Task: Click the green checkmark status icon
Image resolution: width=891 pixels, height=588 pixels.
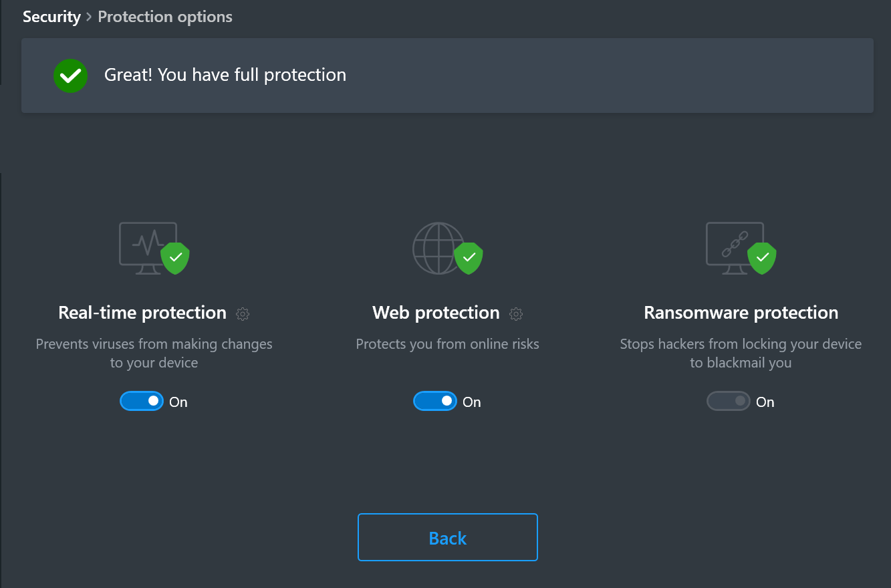Action: tap(71, 76)
